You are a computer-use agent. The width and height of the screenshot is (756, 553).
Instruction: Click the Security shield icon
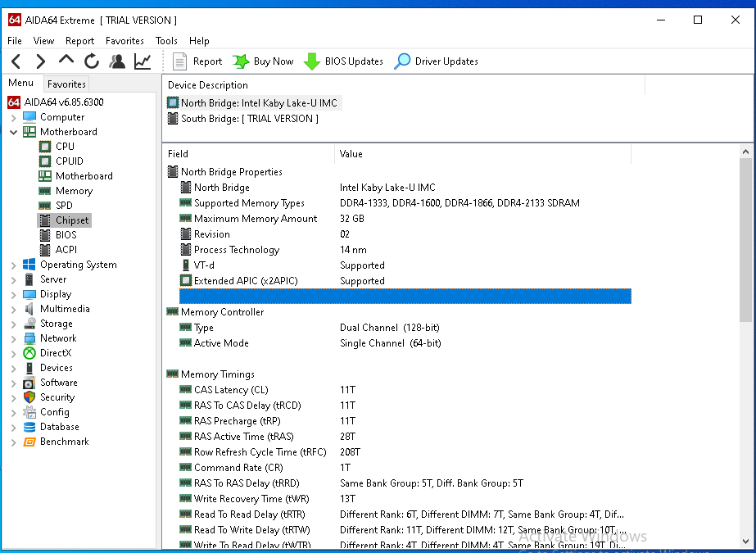click(x=29, y=398)
